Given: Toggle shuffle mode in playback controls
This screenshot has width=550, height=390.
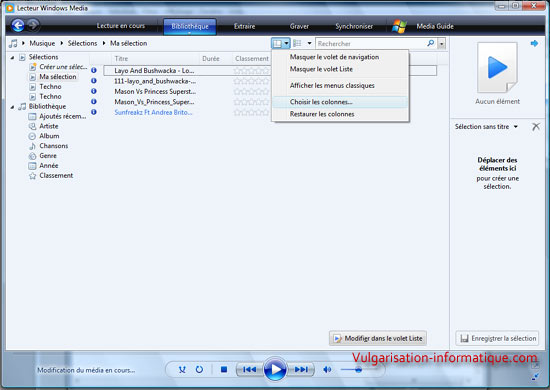Looking at the screenshot, I should click(x=182, y=369).
